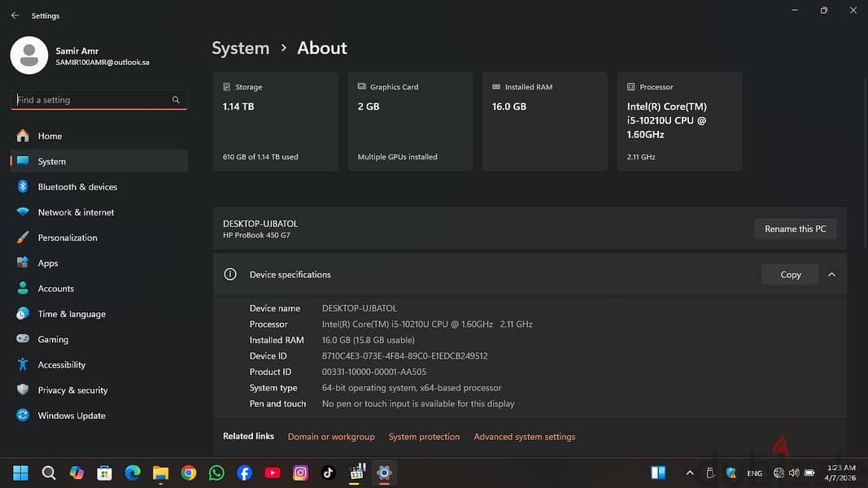Open the Storage card
Screen dimensions: 868x488
pyautogui.click(x=276, y=121)
